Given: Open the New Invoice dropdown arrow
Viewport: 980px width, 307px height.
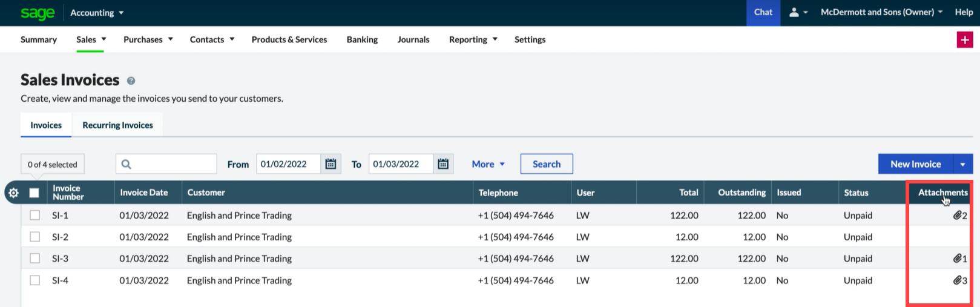Looking at the screenshot, I should (962, 164).
